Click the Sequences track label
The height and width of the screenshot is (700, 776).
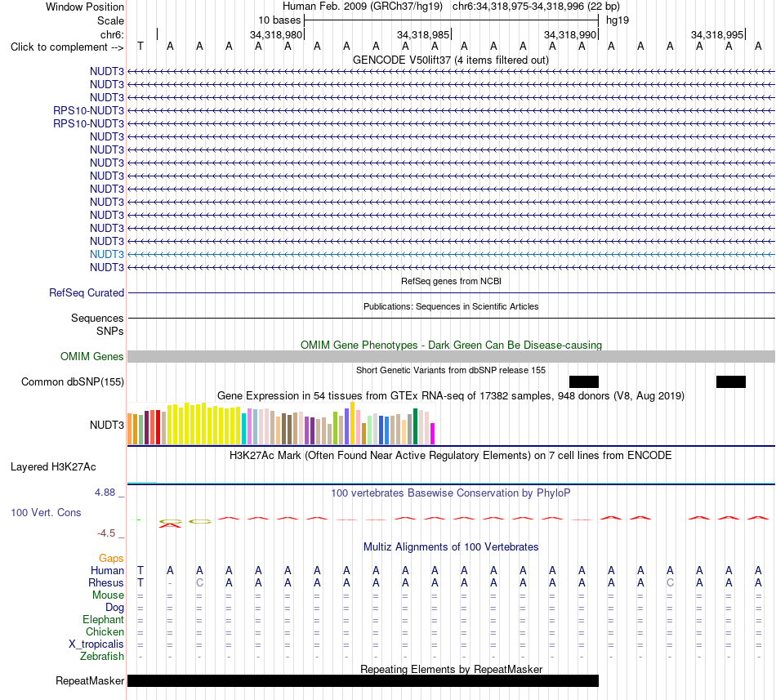(97, 318)
